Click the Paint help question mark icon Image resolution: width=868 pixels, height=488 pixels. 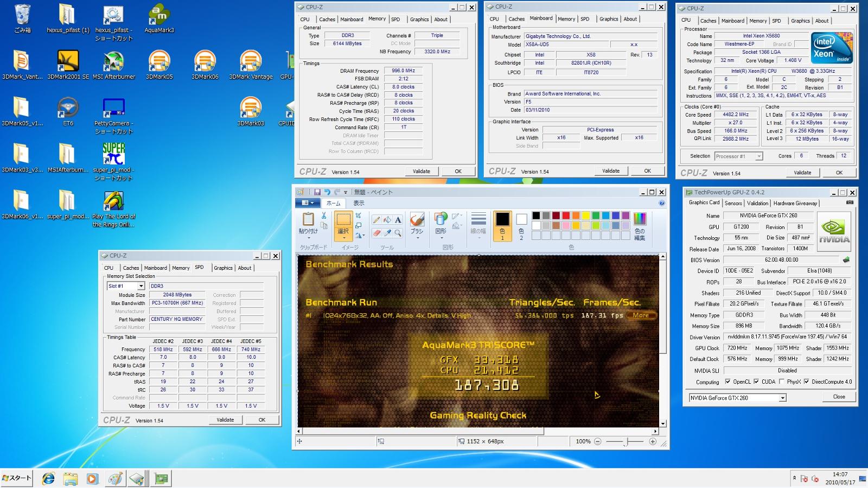661,203
